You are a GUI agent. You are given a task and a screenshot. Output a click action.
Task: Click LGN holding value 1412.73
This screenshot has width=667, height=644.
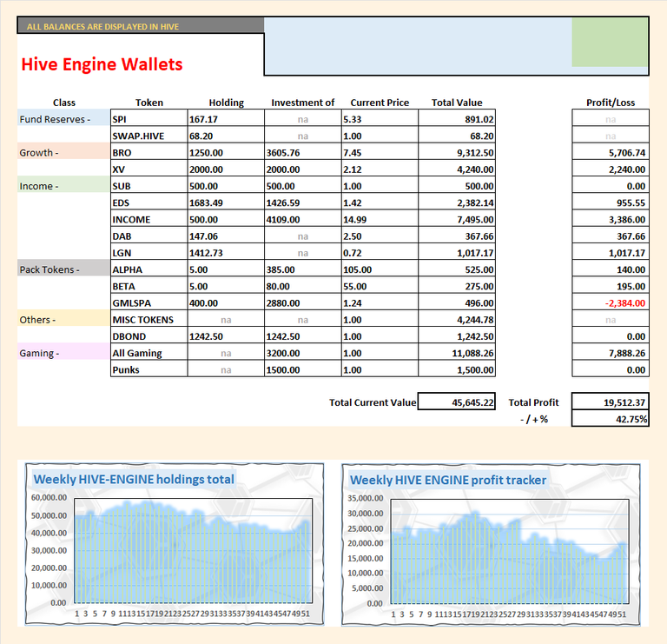click(x=226, y=253)
